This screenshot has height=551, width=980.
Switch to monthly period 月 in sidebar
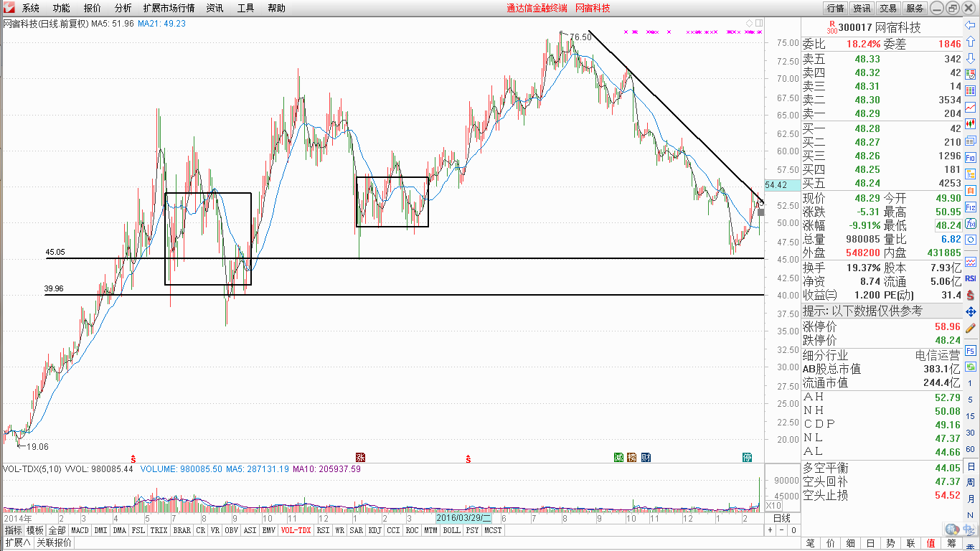coord(971,499)
